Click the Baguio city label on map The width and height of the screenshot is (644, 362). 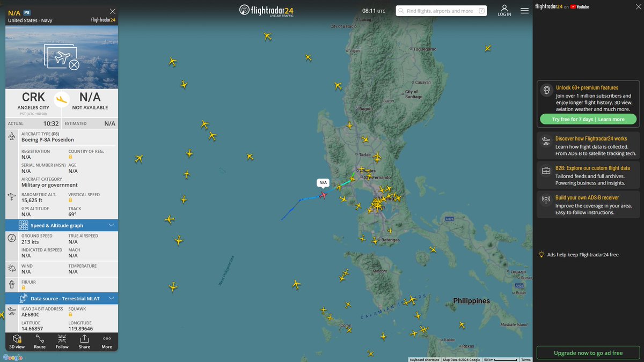coord(365,108)
